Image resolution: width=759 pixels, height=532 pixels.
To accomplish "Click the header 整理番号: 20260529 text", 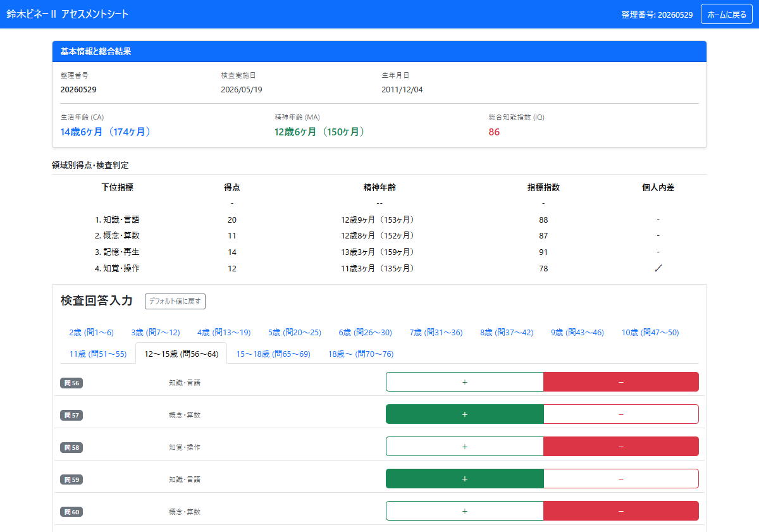I will click(x=657, y=15).
